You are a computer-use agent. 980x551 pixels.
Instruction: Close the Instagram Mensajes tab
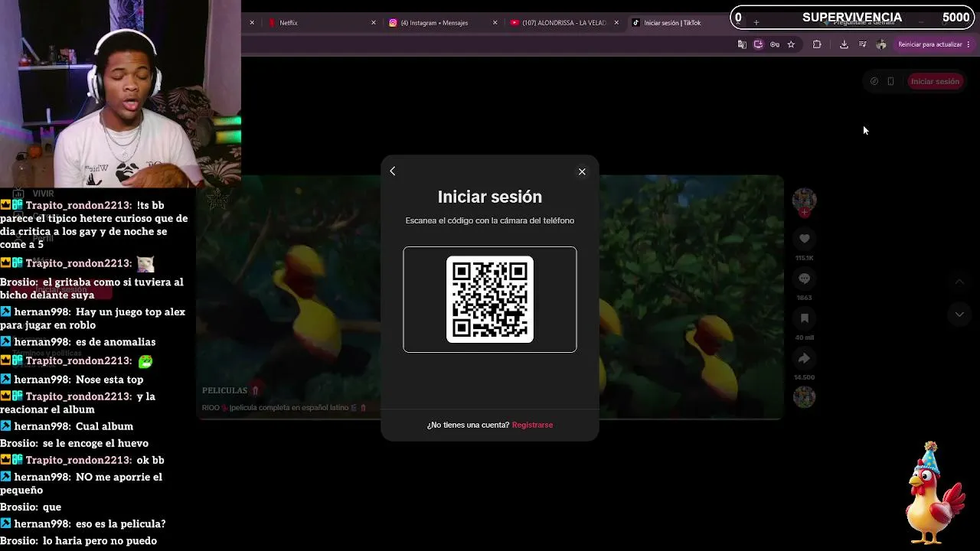click(x=495, y=23)
